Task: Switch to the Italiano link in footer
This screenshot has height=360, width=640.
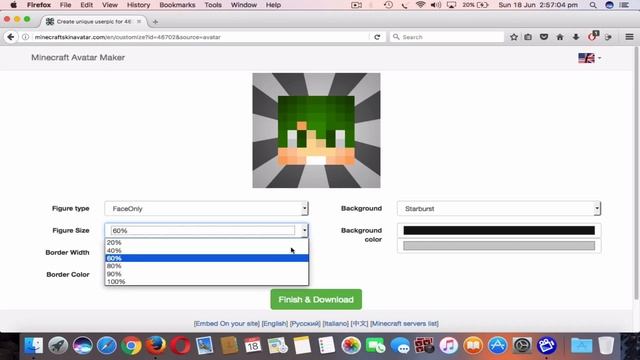Action: pos(336,323)
